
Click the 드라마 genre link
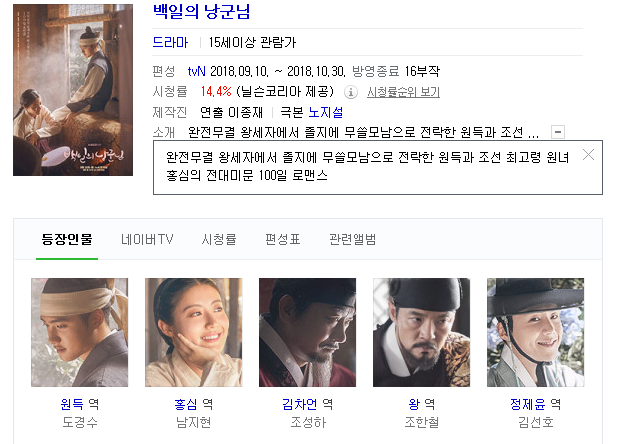170,42
